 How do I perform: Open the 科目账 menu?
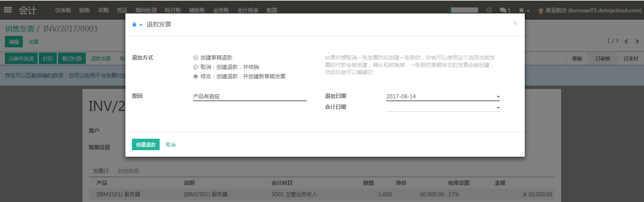pos(173,10)
